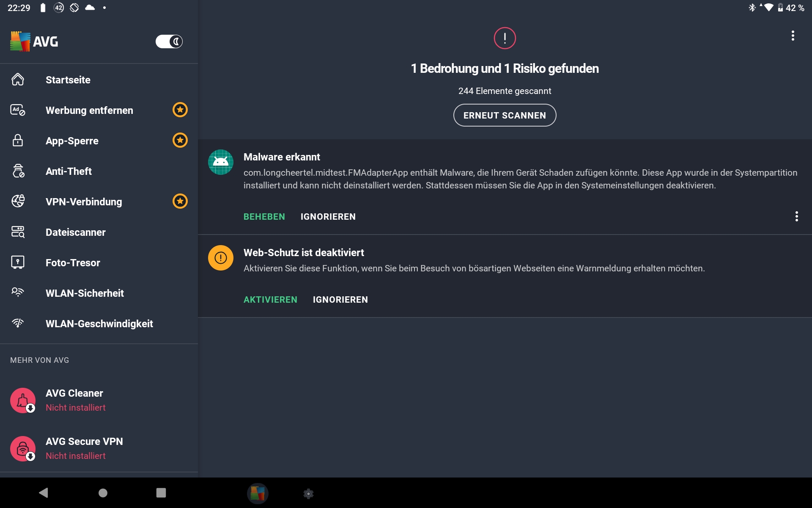Select the Dateiscanner file scanner icon

click(18, 232)
